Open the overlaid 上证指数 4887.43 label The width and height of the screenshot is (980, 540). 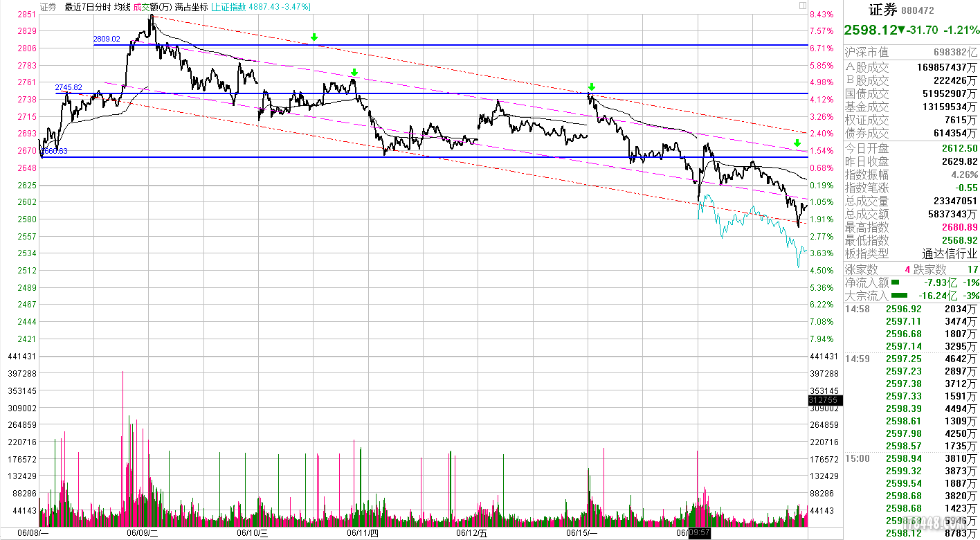[260, 7]
